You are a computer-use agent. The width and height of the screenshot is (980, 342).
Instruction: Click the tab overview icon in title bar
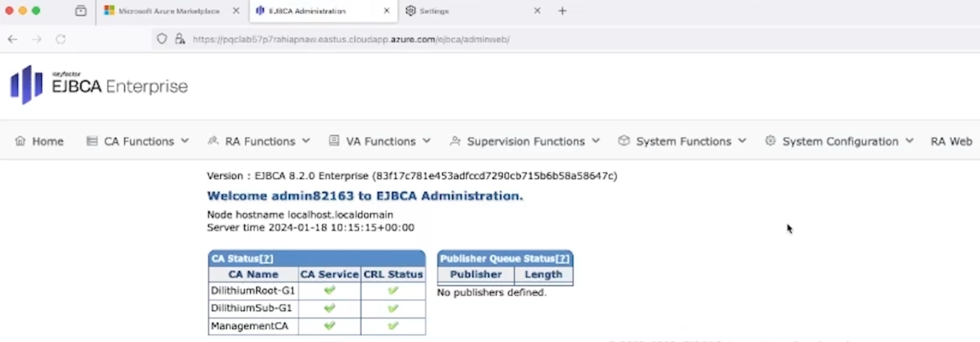(81, 11)
